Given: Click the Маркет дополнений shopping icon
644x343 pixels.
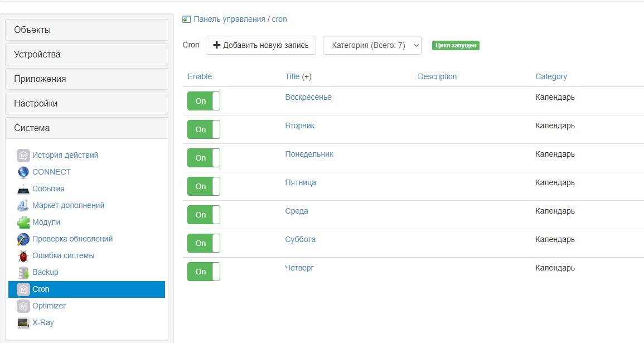Looking at the screenshot, I should tap(23, 206).
